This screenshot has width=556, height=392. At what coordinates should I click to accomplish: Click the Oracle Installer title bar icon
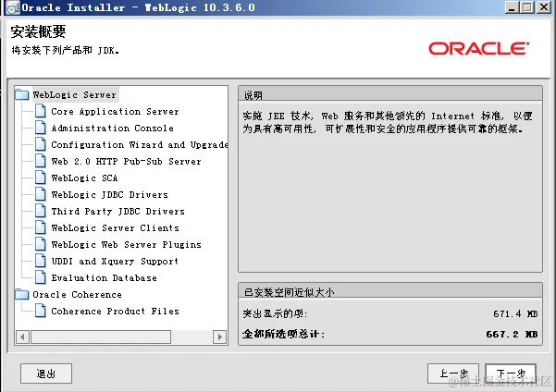(13, 7)
